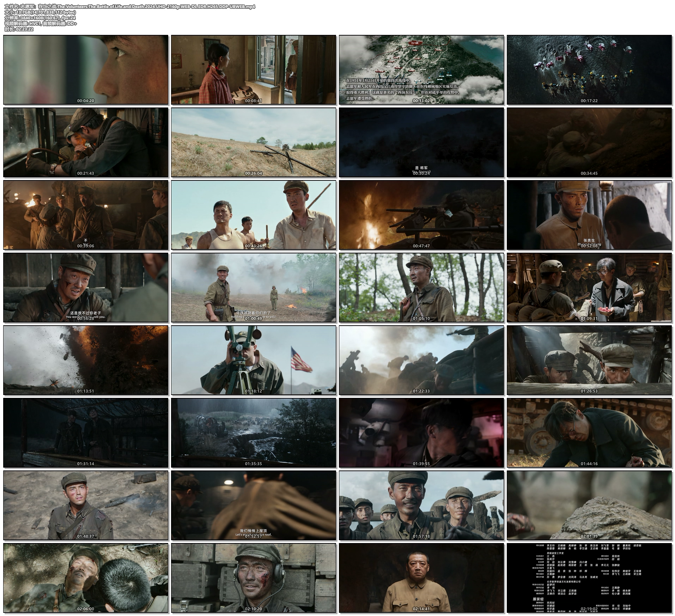Open the 02:19:02 end credits frame

click(x=589, y=578)
